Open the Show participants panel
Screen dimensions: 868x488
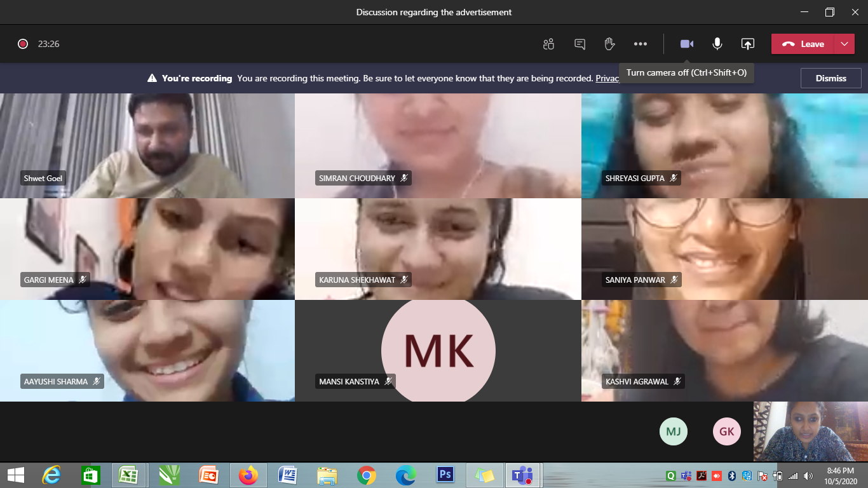coord(548,44)
